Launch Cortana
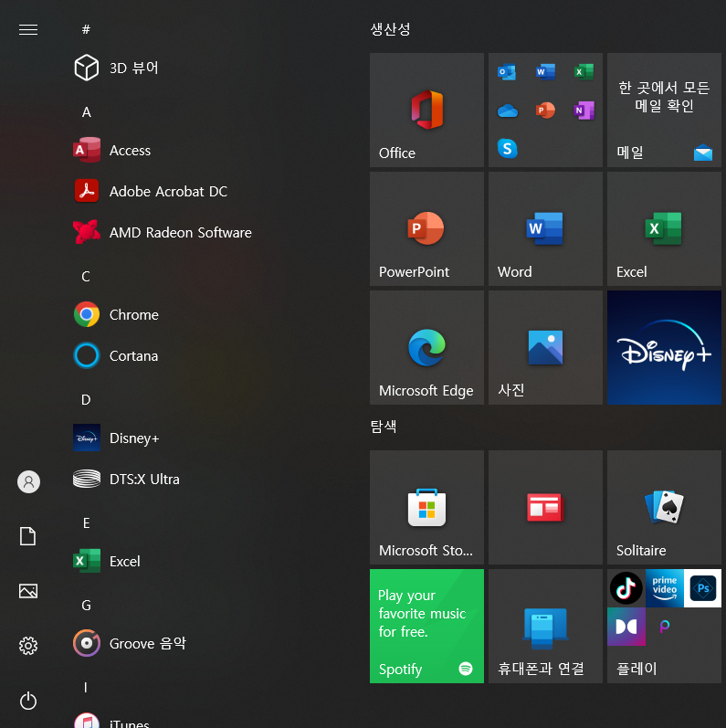The height and width of the screenshot is (728, 726). click(x=116, y=355)
